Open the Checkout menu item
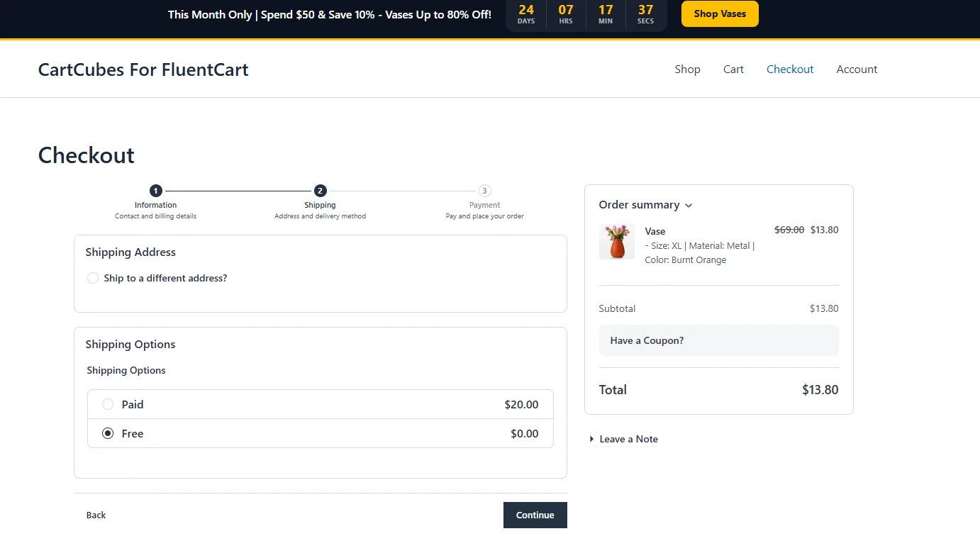The width and height of the screenshot is (980, 558). pyautogui.click(x=790, y=69)
